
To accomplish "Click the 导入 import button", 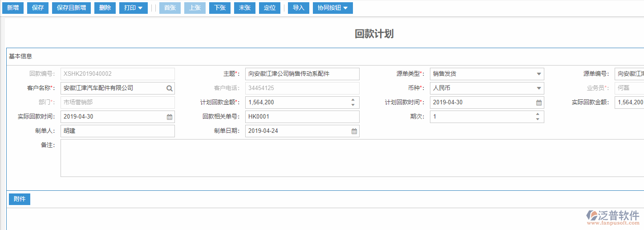I will coord(298,8).
